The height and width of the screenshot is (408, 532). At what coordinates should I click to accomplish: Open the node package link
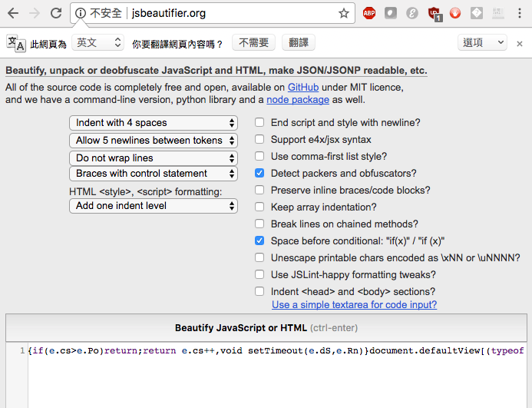click(x=298, y=100)
